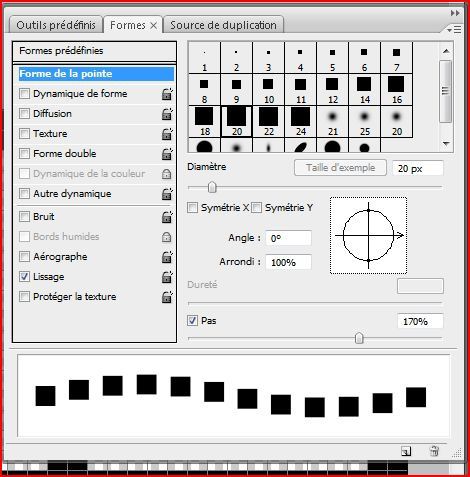
Task: Enable the Aérographe checkbox
Action: click(x=24, y=257)
